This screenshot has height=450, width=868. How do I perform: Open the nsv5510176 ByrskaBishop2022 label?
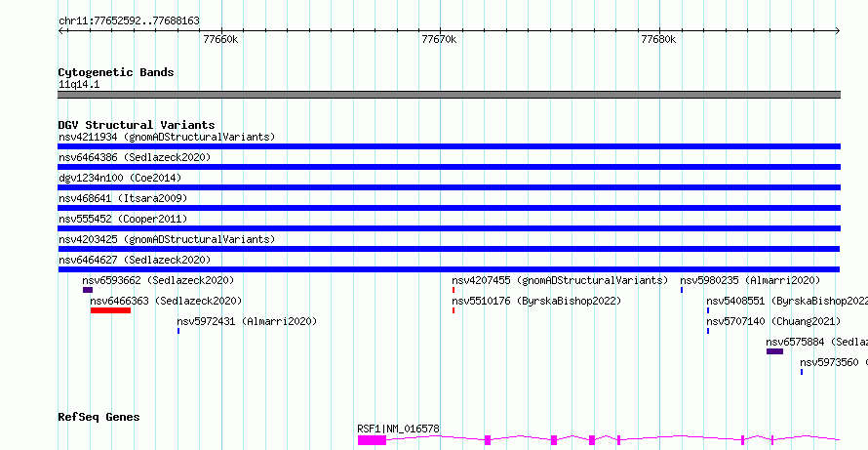point(537,301)
